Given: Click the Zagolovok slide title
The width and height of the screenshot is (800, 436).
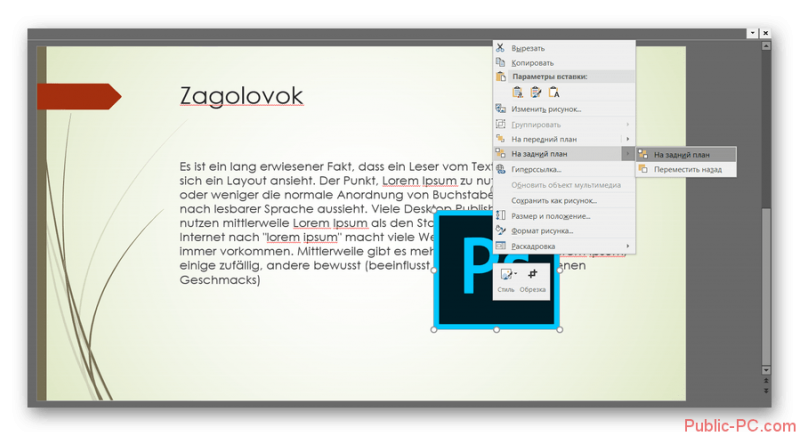Looking at the screenshot, I should point(241,96).
